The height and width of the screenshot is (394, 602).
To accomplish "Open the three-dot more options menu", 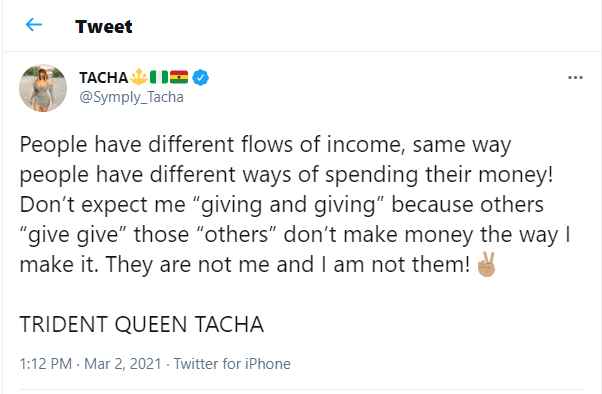I will click(575, 78).
